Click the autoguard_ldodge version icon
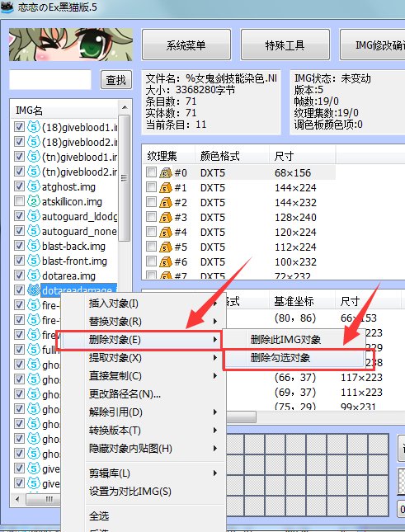Viewport: 405px width, 532px height. [34, 216]
